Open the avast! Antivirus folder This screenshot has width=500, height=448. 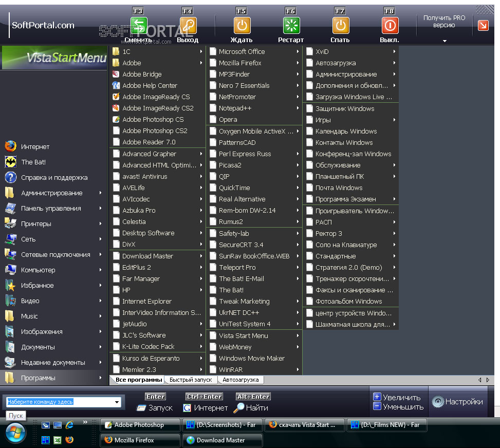click(157, 176)
